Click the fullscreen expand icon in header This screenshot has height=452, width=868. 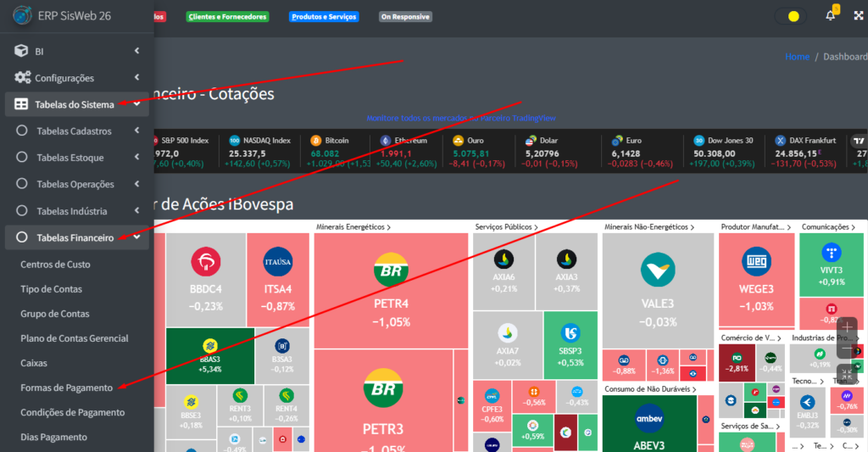click(x=860, y=16)
